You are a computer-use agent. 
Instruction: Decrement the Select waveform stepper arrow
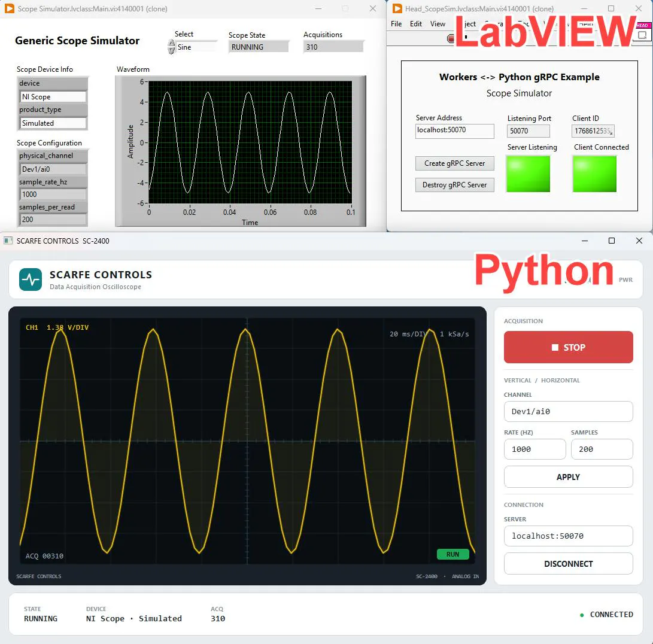[x=171, y=50]
